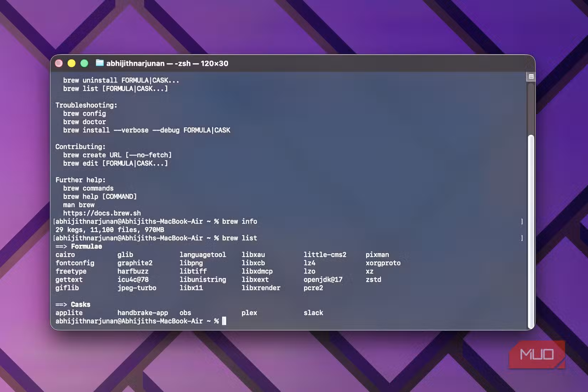This screenshot has height=392, width=588.
Task: Click the green zoom button of Terminal
Action: point(84,63)
